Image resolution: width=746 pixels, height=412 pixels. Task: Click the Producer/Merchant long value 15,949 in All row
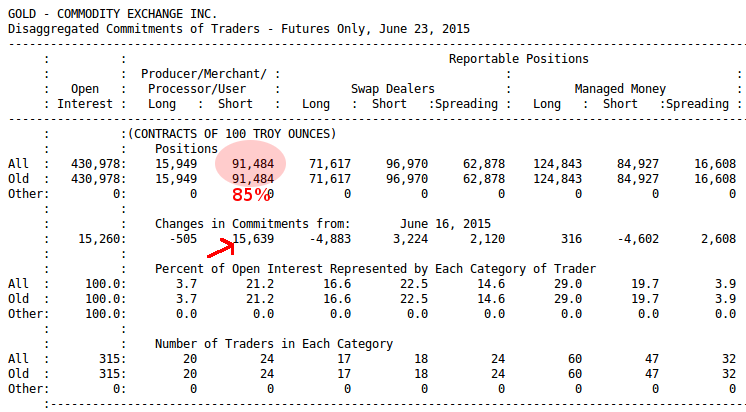pyautogui.click(x=176, y=163)
